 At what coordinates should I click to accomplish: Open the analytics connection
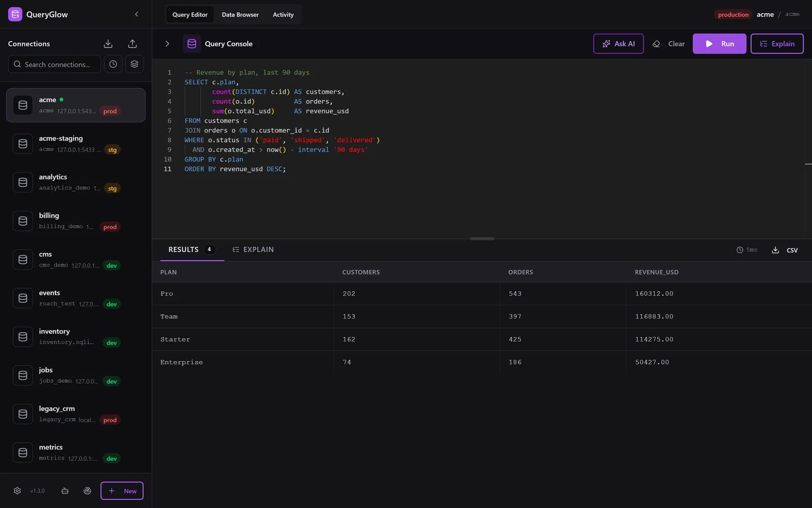coord(76,182)
